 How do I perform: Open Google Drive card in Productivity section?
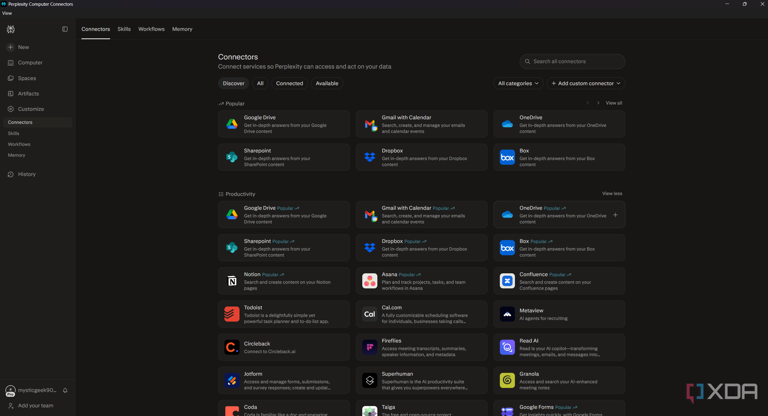coord(284,215)
